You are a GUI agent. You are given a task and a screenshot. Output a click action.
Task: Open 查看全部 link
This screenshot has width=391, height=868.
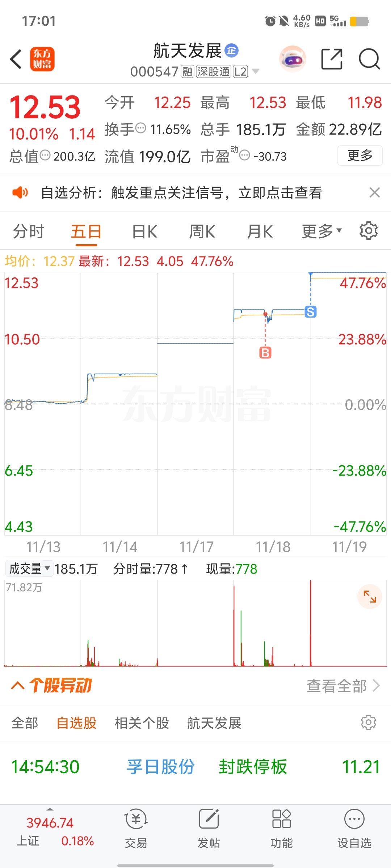(x=343, y=686)
